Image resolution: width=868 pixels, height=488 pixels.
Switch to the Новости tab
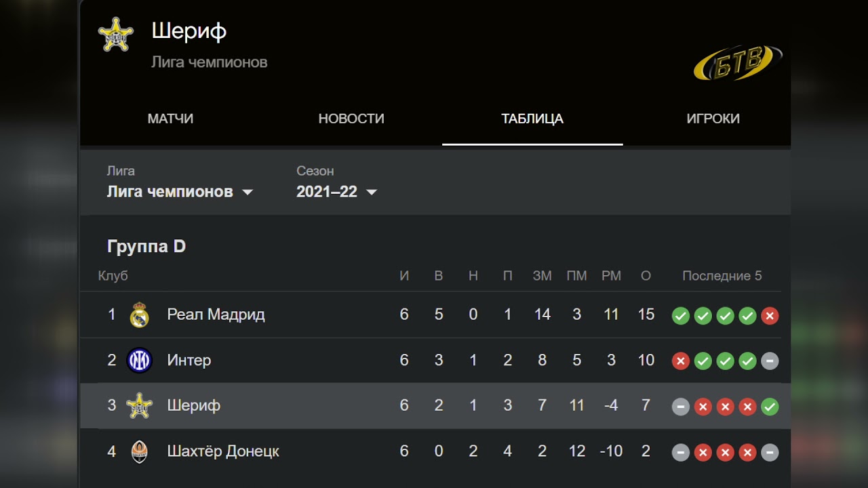pos(351,119)
